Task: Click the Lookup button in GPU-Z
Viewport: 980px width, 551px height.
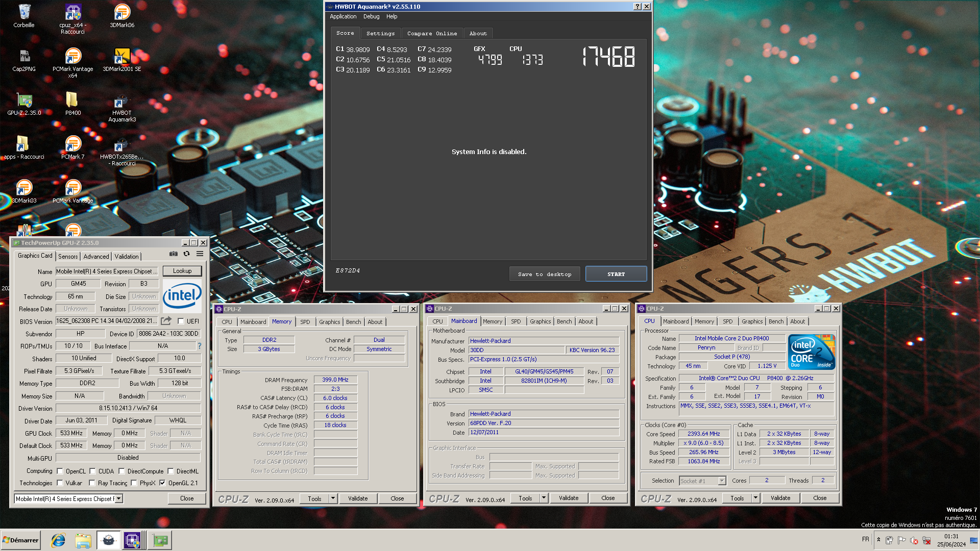Action: (182, 271)
